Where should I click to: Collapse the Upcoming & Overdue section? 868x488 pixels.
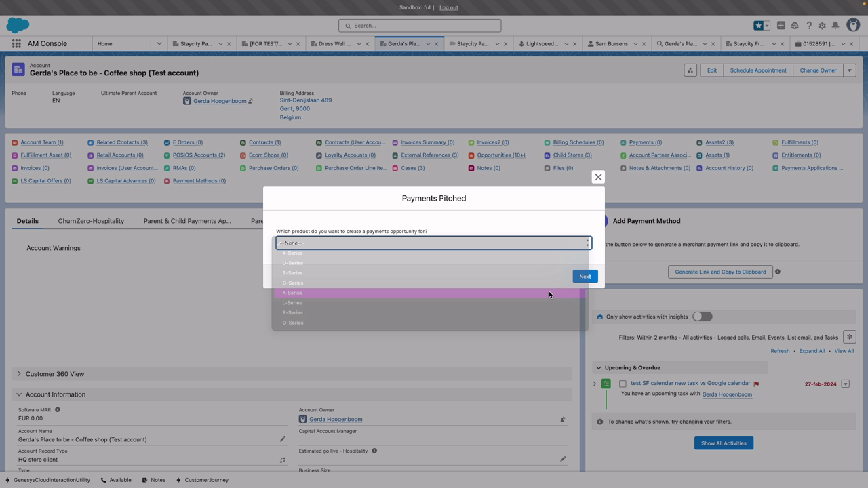coord(598,368)
